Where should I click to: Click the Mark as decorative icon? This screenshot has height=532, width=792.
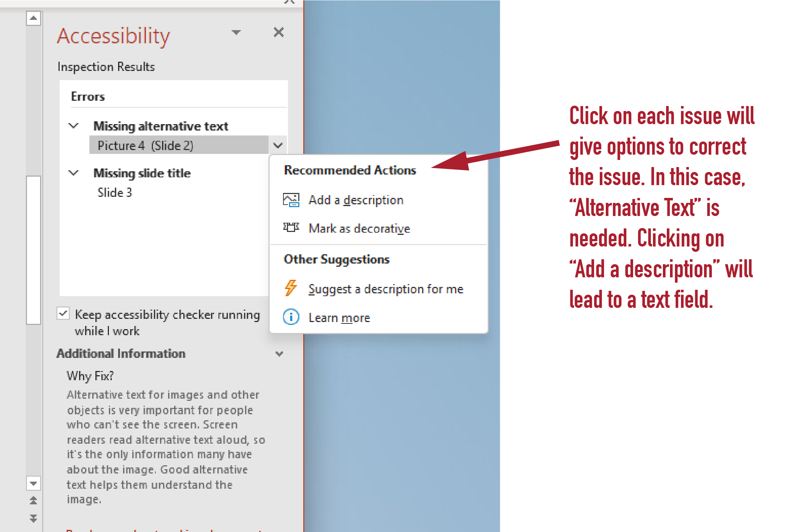[291, 228]
